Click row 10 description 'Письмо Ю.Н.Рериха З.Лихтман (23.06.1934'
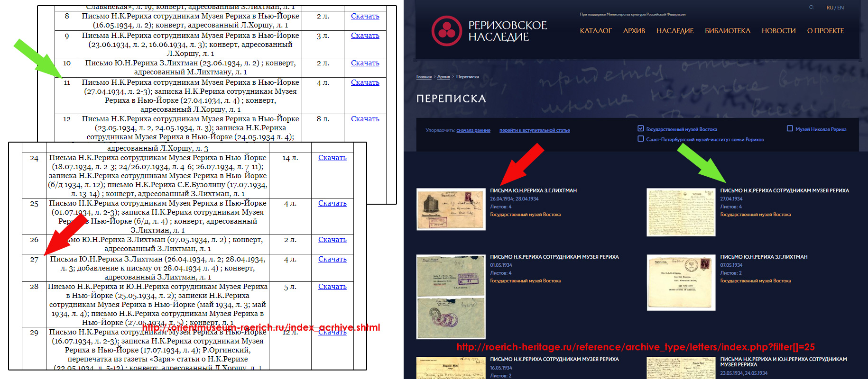The image size is (868, 379). pyautogui.click(x=191, y=67)
